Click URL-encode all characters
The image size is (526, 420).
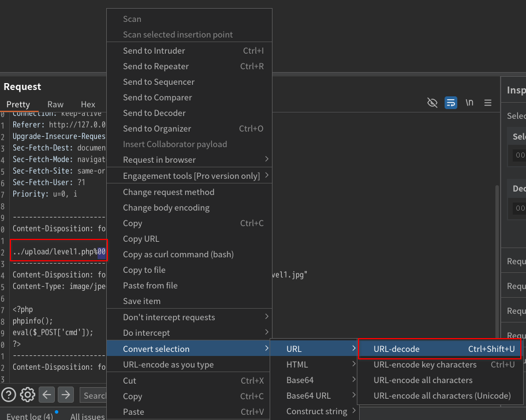click(440, 380)
